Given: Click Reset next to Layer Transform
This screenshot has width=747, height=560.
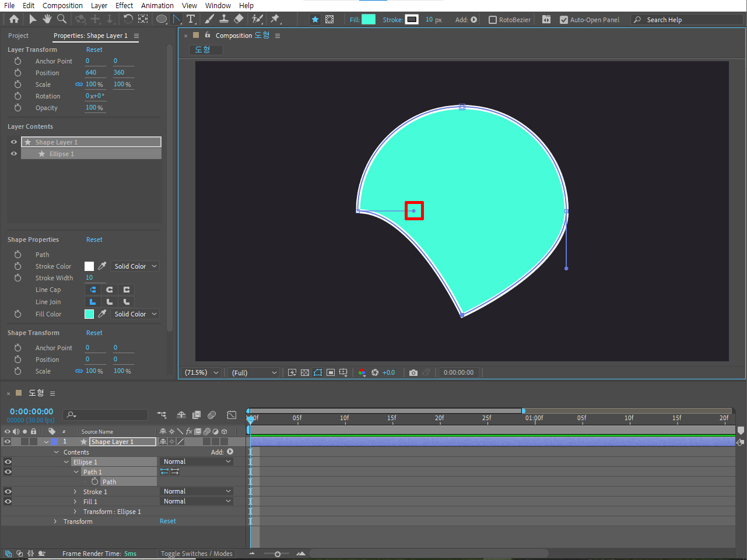Looking at the screenshot, I should point(94,50).
